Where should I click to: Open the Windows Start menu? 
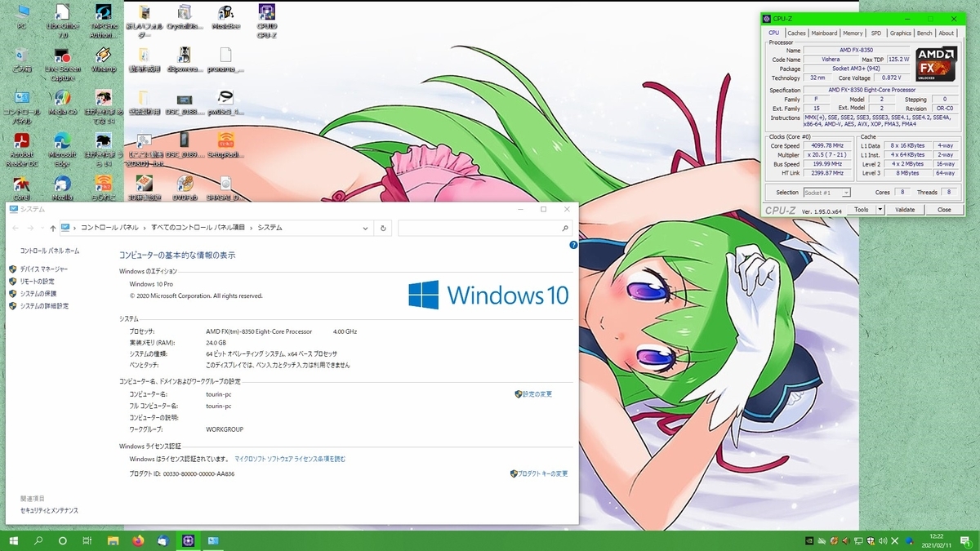[12, 541]
